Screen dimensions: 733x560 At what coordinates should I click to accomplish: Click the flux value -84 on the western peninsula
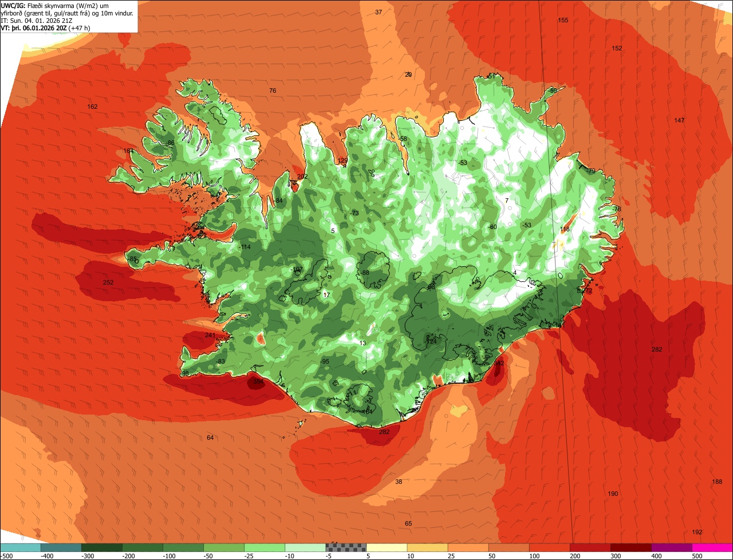tap(278, 200)
